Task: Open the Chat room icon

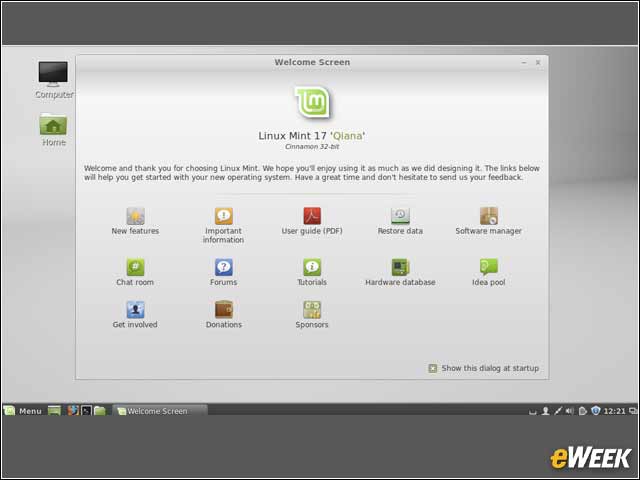Action: point(135,267)
